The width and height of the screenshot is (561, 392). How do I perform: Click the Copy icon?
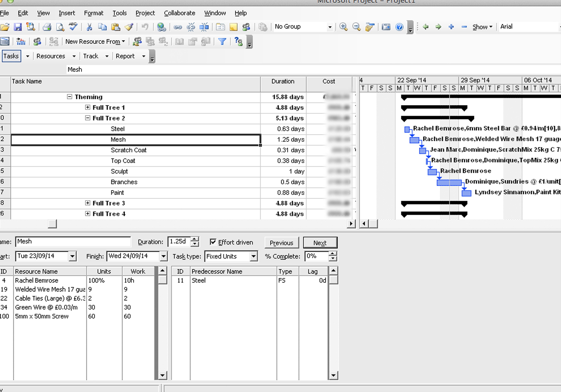(102, 27)
